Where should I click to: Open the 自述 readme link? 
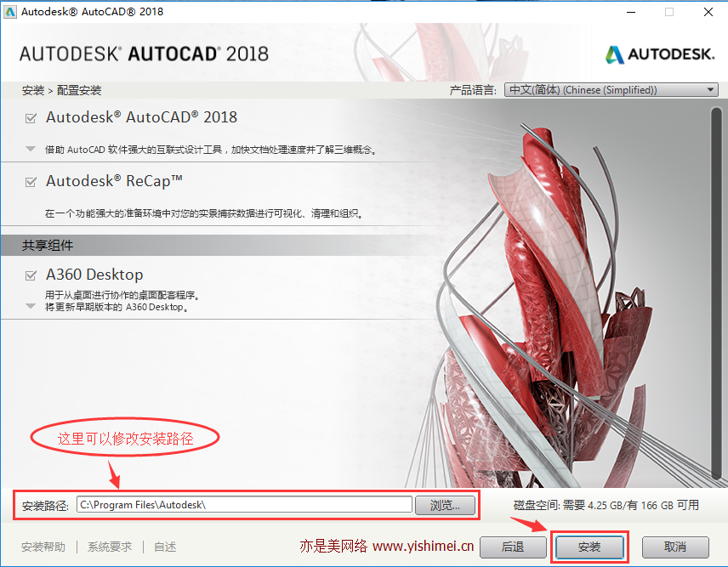(165, 547)
